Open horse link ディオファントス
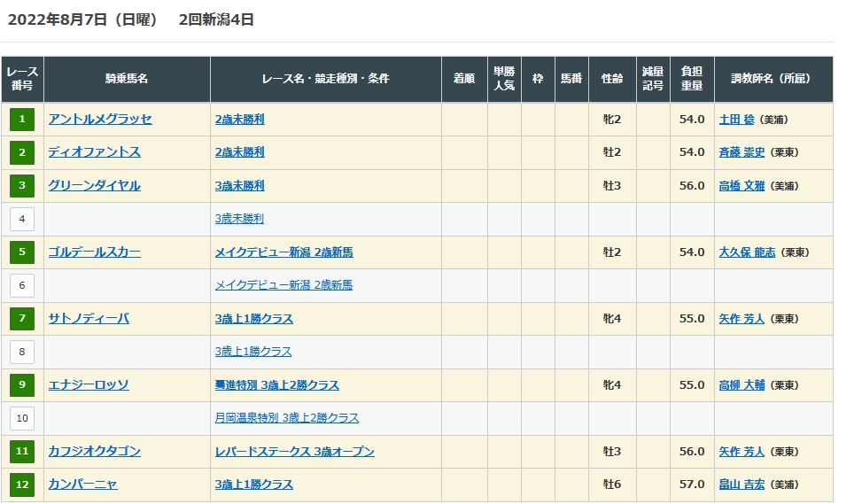This screenshot has width=862, height=504. click(94, 152)
